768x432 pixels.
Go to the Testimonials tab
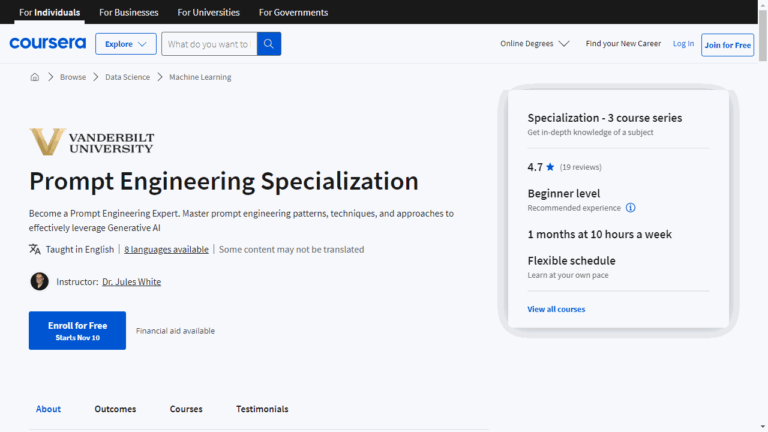coord(262,409)
